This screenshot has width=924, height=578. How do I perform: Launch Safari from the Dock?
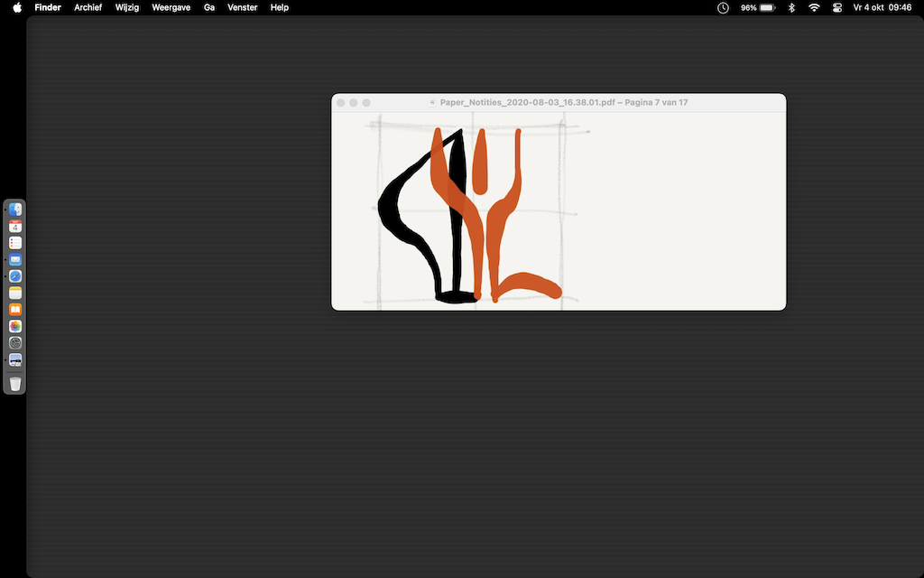coord(15,276)
